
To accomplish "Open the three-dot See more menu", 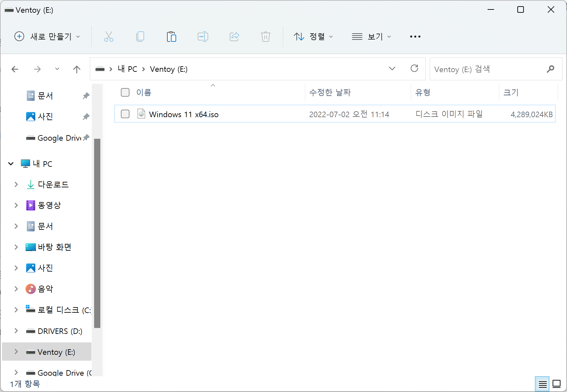I will (x=415, y=37).
